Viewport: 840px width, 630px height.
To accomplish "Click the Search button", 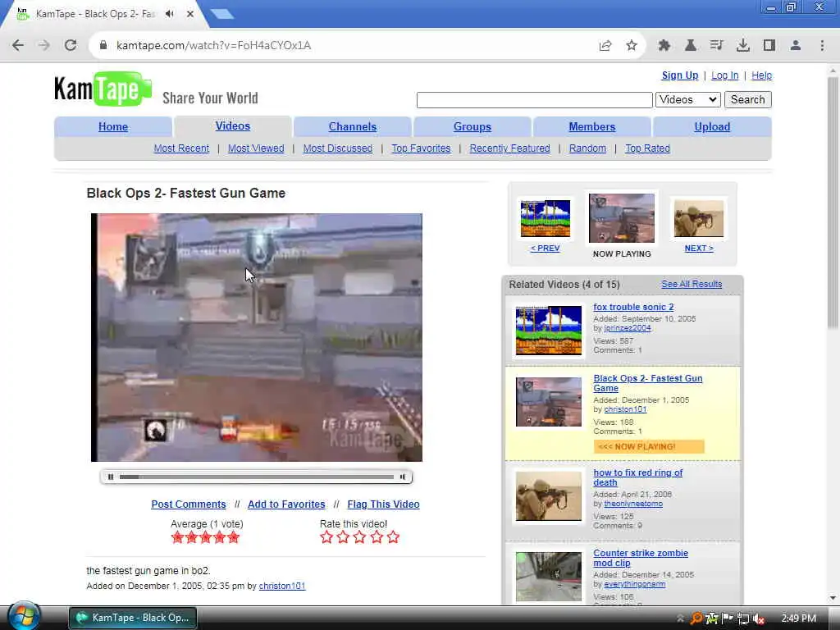I will (748, 99).
